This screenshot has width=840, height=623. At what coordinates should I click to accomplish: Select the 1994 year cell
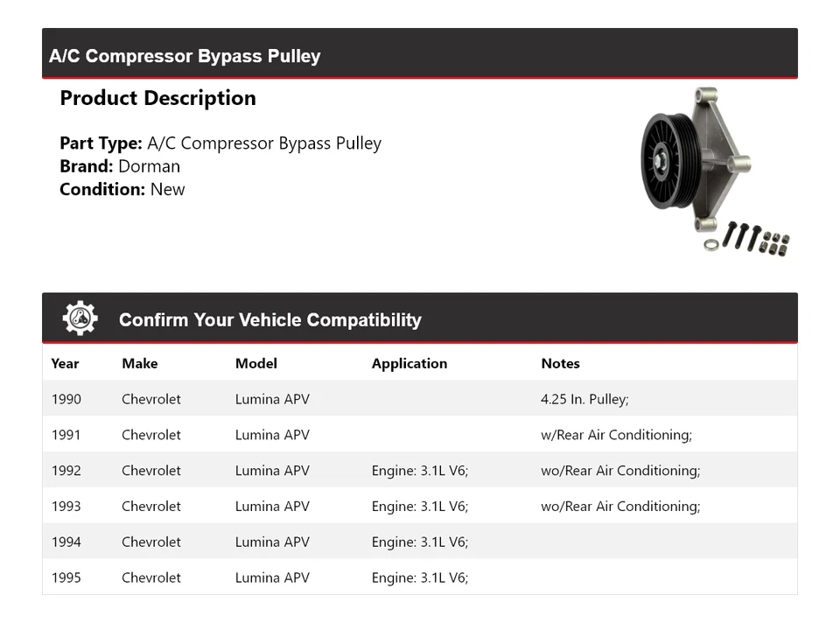click(66, 542)
